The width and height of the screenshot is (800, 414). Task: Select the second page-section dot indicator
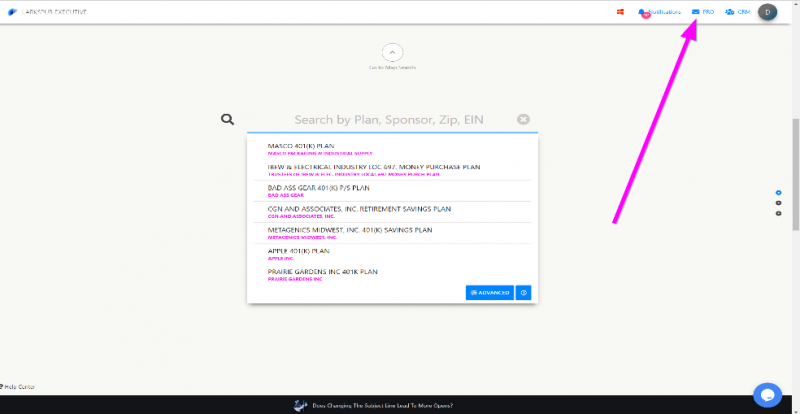[x=779, y=203]
